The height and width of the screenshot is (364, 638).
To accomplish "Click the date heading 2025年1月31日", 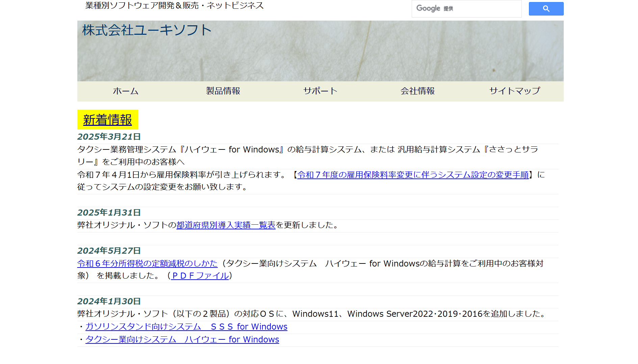I will click(x=109, y=213).
